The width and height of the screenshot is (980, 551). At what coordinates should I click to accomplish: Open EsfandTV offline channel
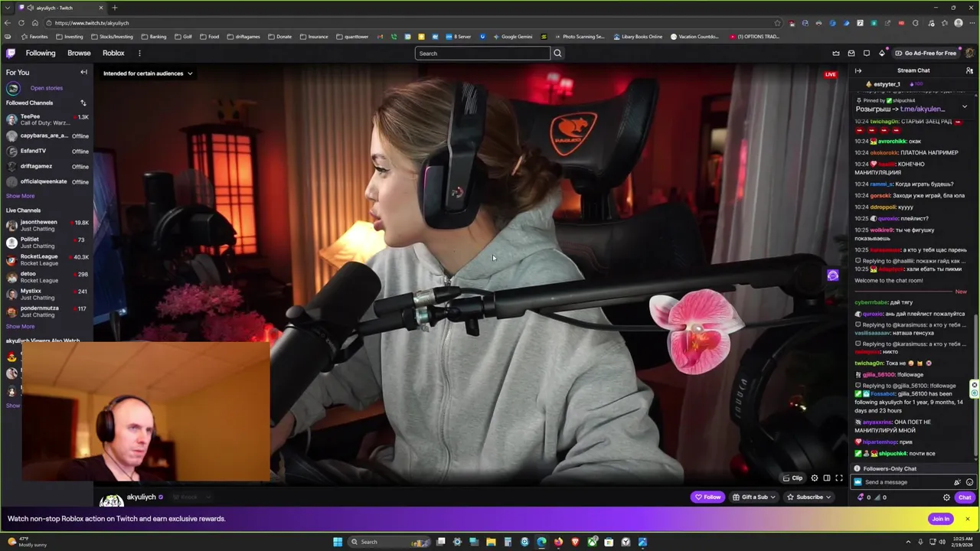[x=47, y=151]
